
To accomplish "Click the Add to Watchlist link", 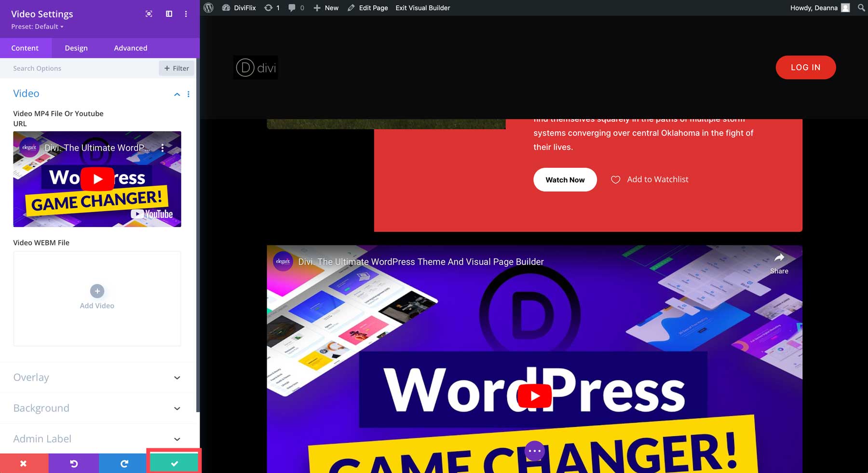I will (x=657, y=179).
